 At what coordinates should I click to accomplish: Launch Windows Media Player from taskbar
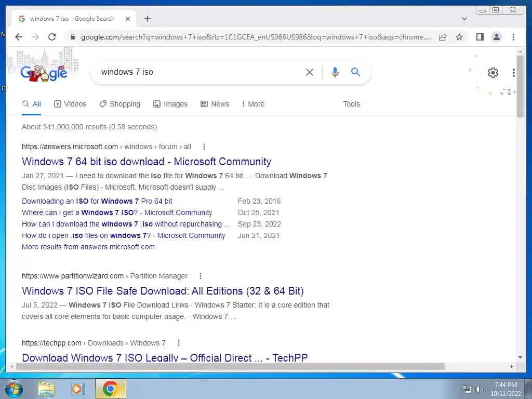coord(78,389)
